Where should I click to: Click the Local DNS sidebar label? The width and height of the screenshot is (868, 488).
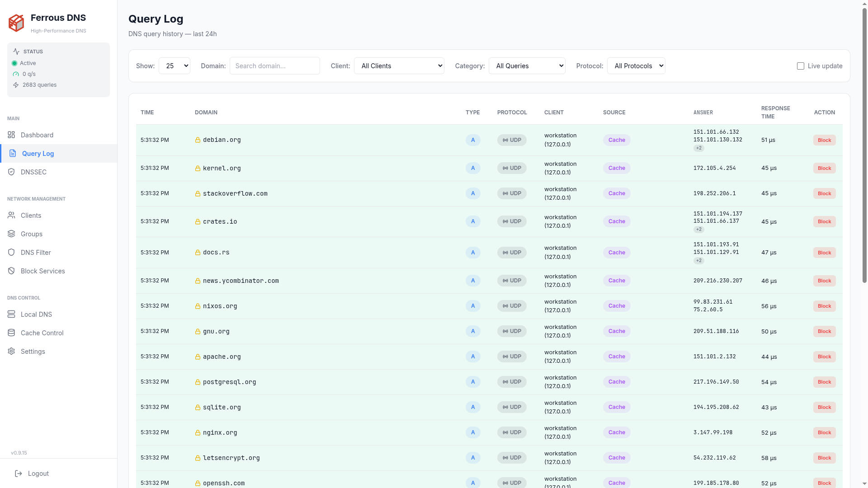click(36, 314)
